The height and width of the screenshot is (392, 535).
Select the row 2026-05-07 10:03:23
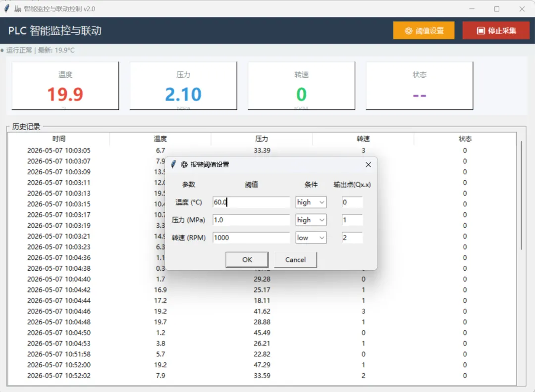(x=262, y=247)
